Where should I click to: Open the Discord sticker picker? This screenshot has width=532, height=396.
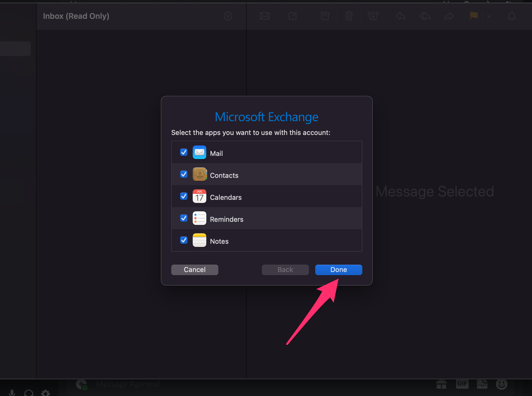[x=482, y=384]
